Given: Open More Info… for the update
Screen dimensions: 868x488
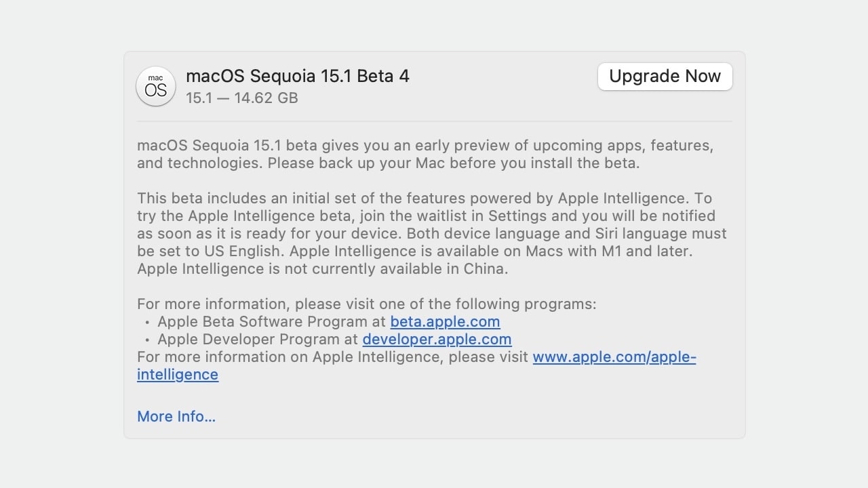Looking at the screenshot, I should tap(176, 417).
